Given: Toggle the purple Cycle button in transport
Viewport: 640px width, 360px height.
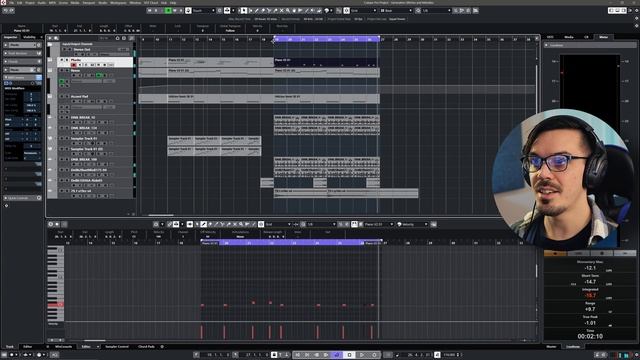Looking at the screenshot, I should click(337, 355).
